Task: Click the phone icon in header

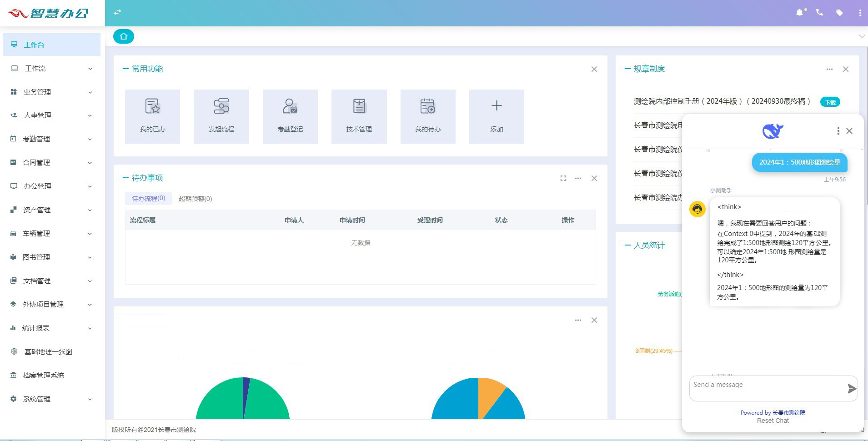Action: coord(819,13)
